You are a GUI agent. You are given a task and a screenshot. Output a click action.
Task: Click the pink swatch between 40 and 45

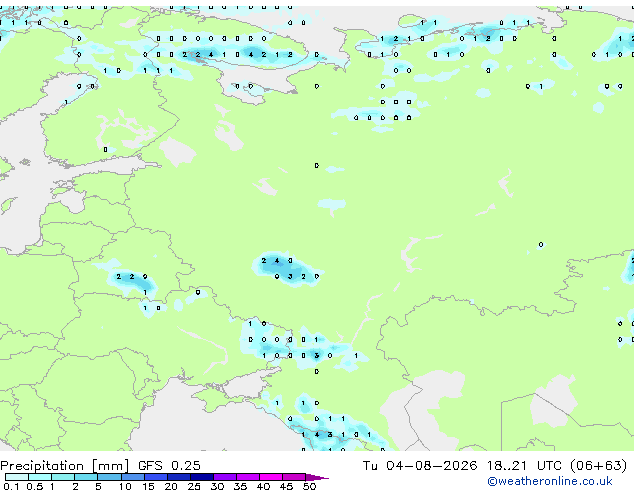coord(271,477)
